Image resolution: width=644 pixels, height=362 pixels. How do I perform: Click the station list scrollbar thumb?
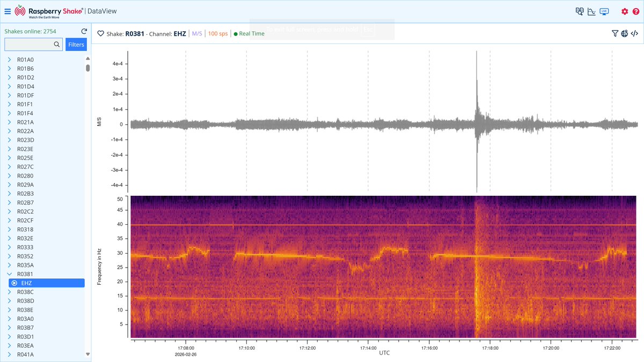pyautogui.click(x=88, y=68)
